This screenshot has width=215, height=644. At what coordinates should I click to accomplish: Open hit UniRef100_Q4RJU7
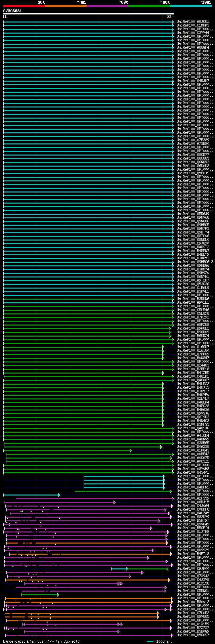193,81
